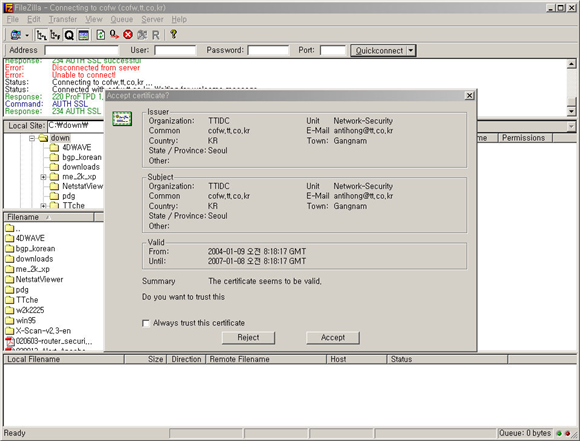
Task: Open the Help menu
Action: pos(179,19)
